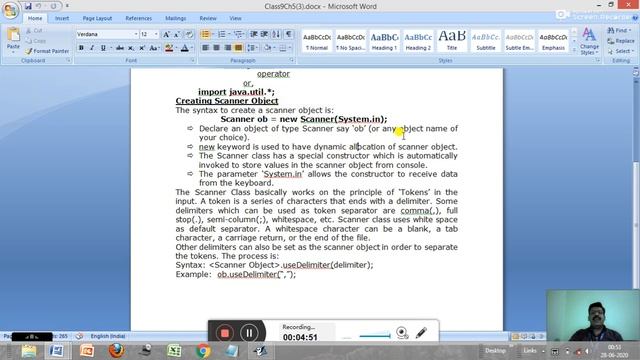640x360 pixels.
Task: Pick the text highlight color
Action: click(169, 48)
